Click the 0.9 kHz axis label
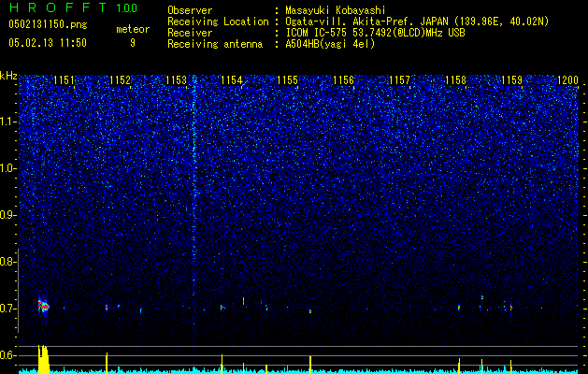 (7, 215)
